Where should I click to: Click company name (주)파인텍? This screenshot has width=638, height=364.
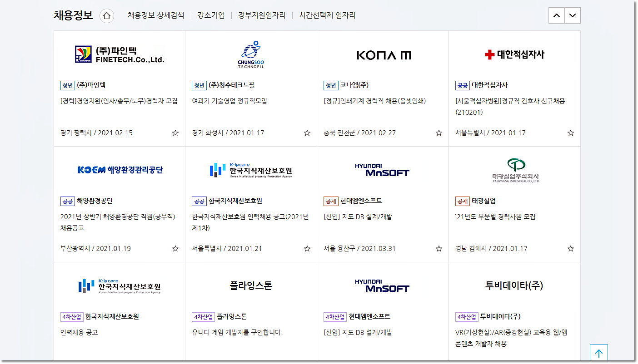point(91,85)
